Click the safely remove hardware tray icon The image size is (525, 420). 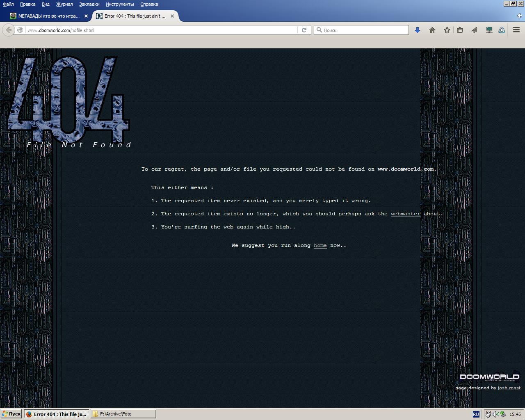[x=502, y=414]
